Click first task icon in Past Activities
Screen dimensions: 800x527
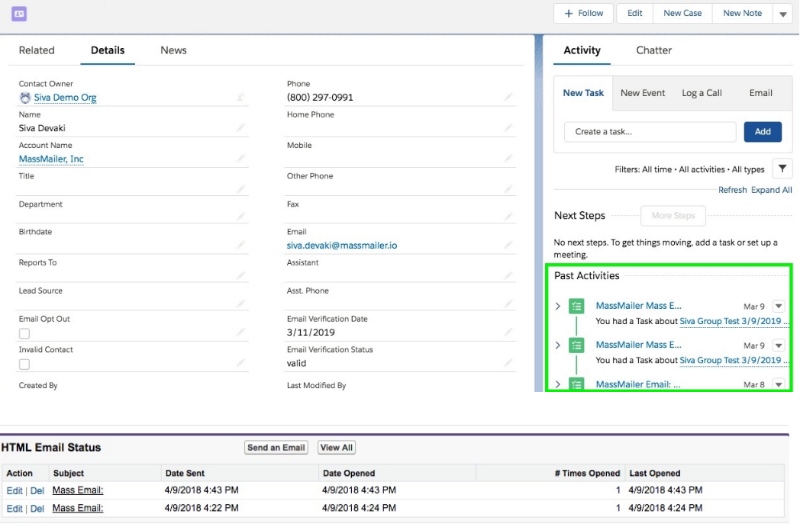click(577, 307)
